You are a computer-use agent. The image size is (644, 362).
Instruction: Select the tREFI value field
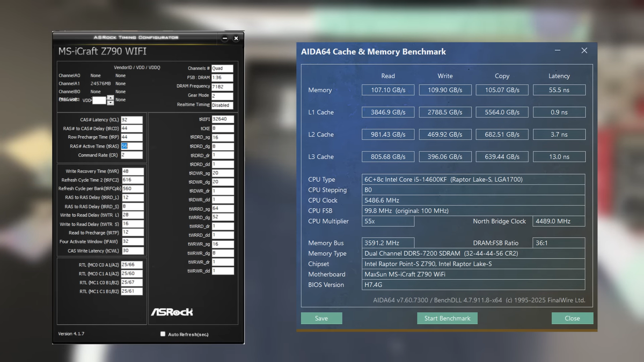coord(223,119)
